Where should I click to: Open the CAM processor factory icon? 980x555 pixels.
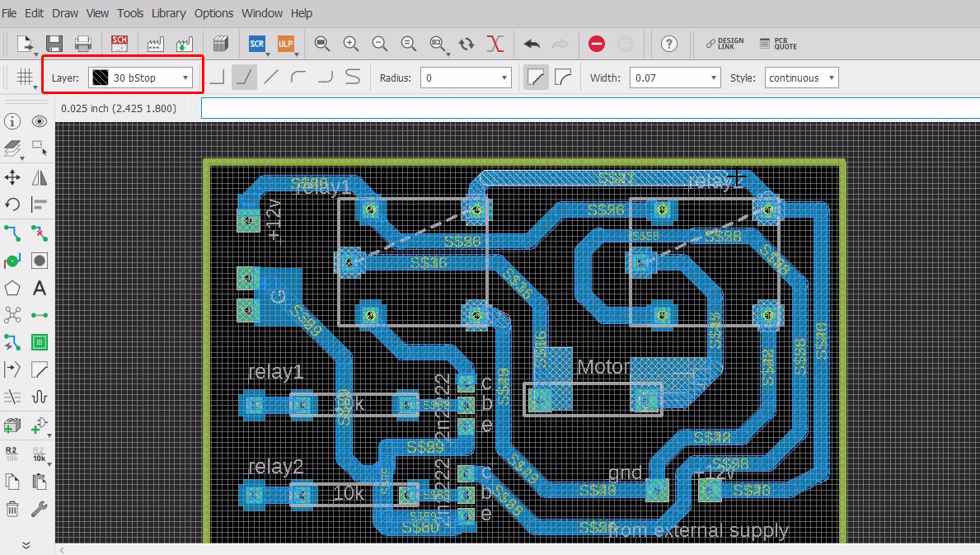(155, 44)
